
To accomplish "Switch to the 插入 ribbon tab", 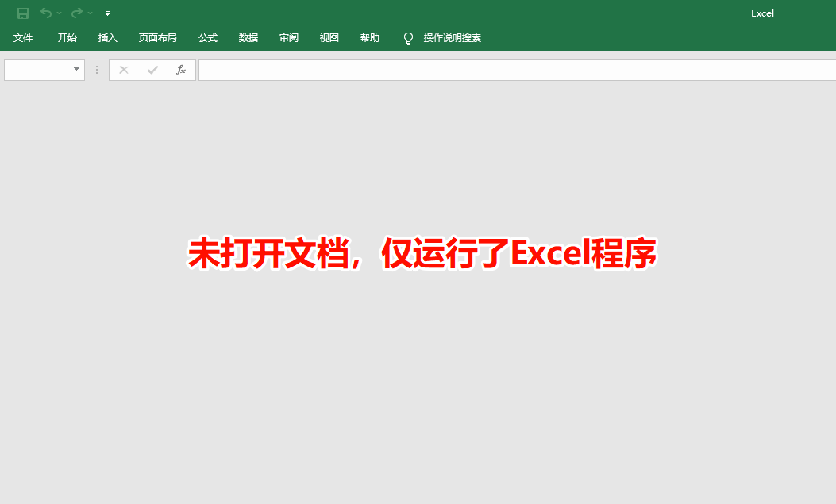I will point(108,38).
